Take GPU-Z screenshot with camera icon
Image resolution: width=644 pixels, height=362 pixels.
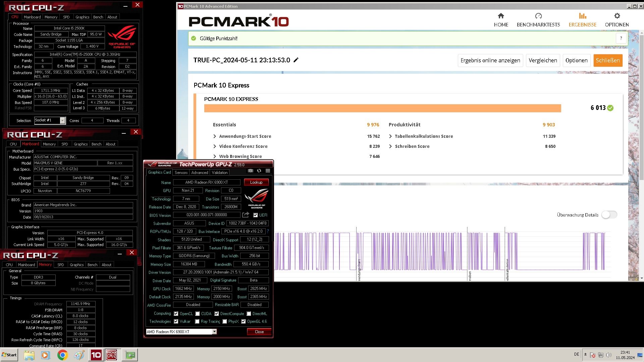point(250,171)
